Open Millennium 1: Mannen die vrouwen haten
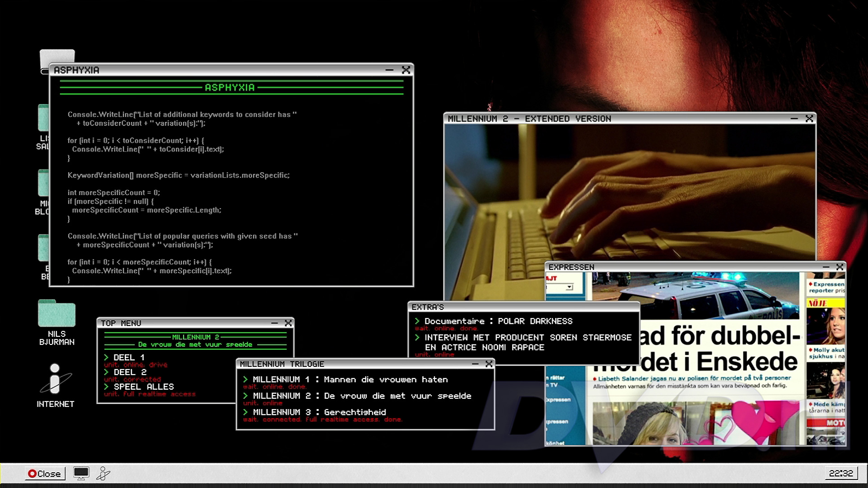 click(x=350, y=379)
